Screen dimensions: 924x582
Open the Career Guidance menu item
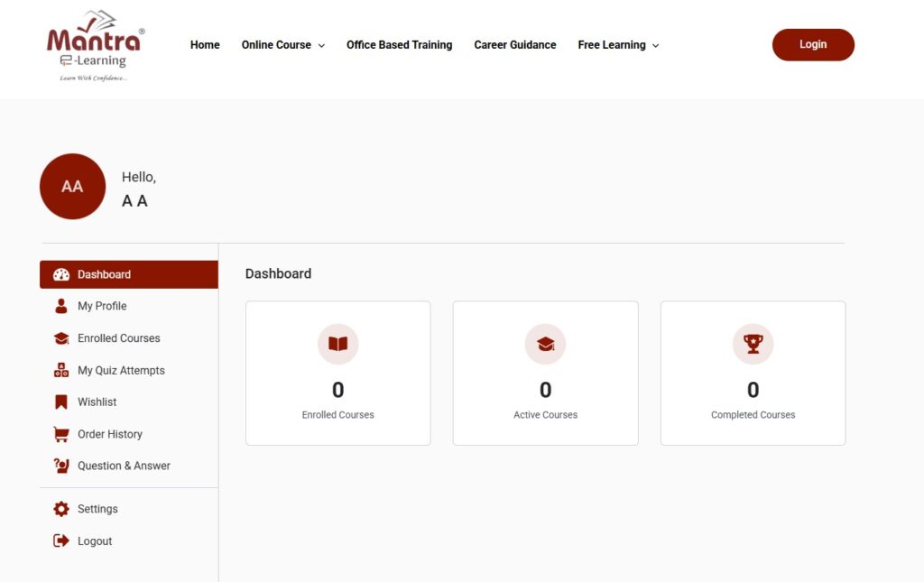(x=515, y=45)
